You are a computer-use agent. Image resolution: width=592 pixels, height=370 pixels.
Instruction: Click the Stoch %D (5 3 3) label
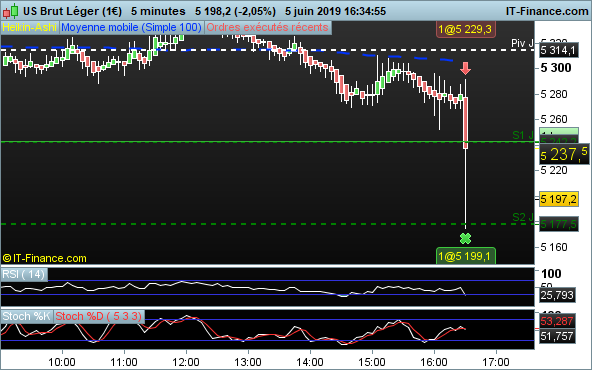(x=99, y=316)
